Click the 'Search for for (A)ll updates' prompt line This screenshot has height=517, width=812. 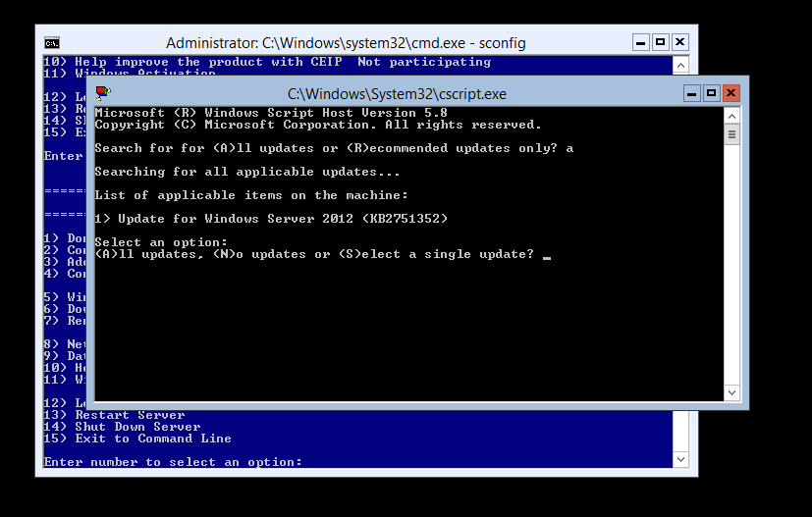click(x=334, y=148)
